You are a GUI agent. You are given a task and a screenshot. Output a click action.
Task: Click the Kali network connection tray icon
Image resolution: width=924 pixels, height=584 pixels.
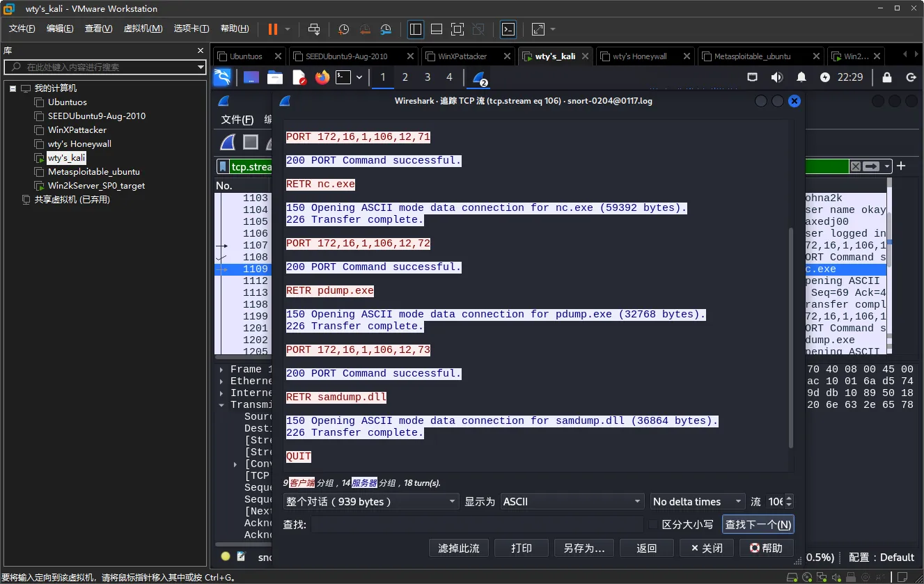pyautogui.click(x=752, y=77)
